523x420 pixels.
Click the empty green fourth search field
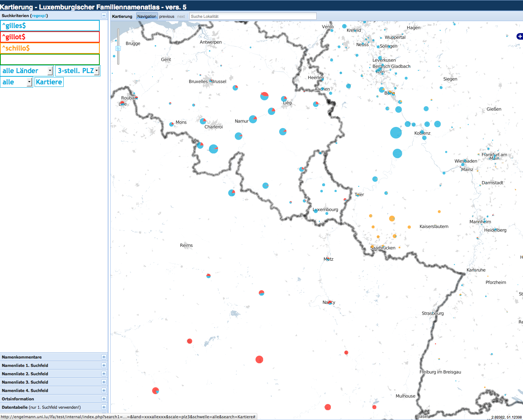tap(50, 60)
